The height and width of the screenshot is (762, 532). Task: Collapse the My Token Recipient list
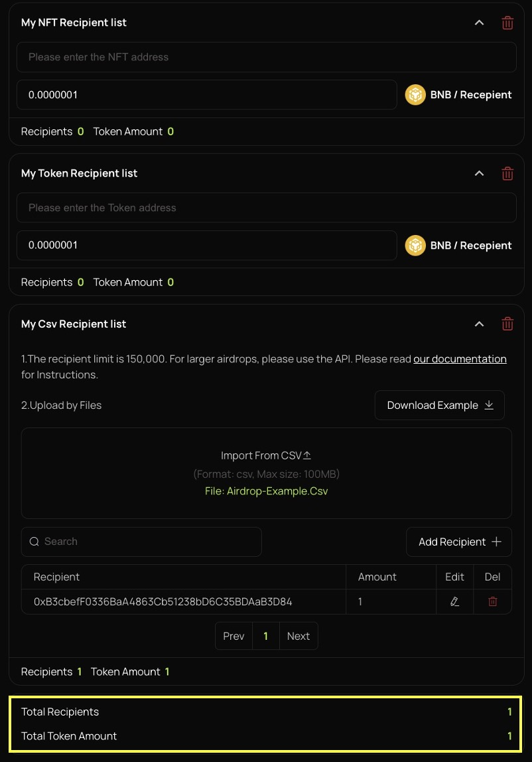point(479,173)
